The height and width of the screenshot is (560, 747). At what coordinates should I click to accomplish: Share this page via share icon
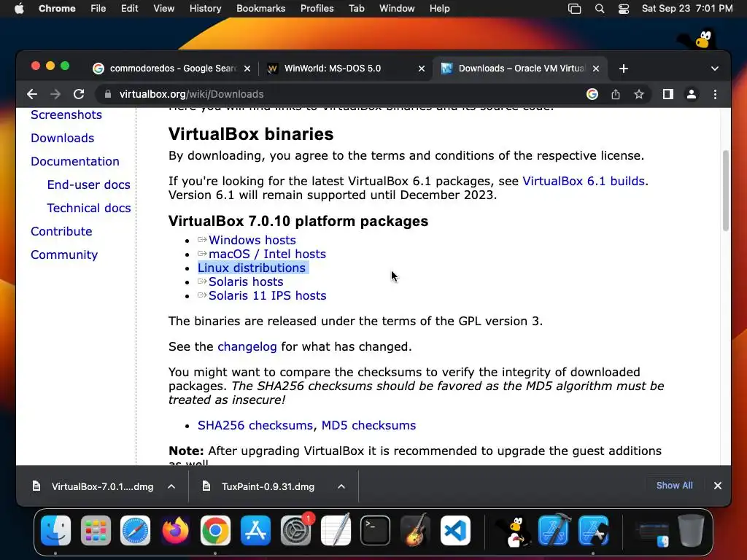point(616,94)
